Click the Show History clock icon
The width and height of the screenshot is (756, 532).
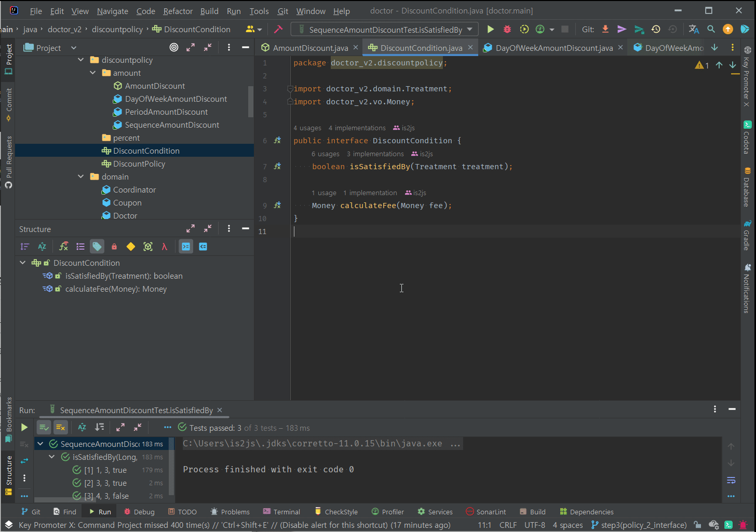tap(656, 30)
